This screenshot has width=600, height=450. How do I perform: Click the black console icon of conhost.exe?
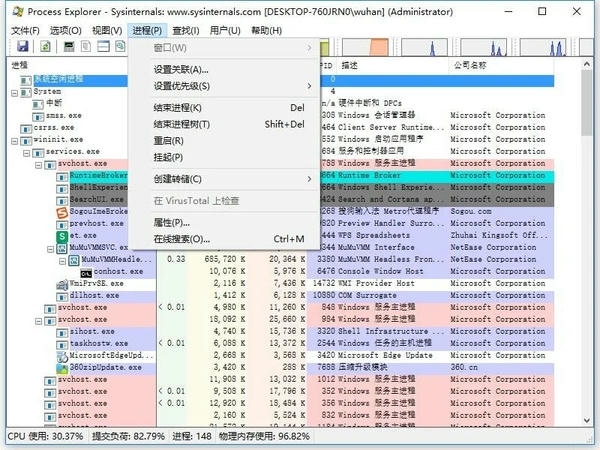tap(86, 272)
